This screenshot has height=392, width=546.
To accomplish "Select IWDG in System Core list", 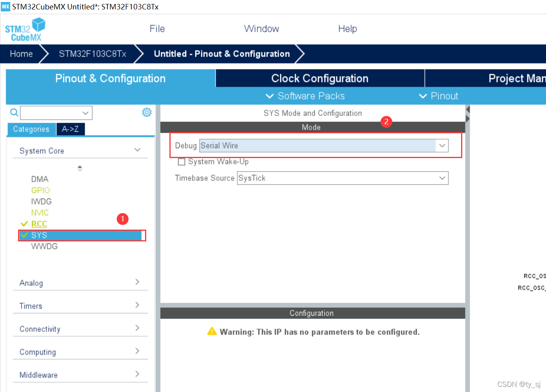I will pos(41,202).
